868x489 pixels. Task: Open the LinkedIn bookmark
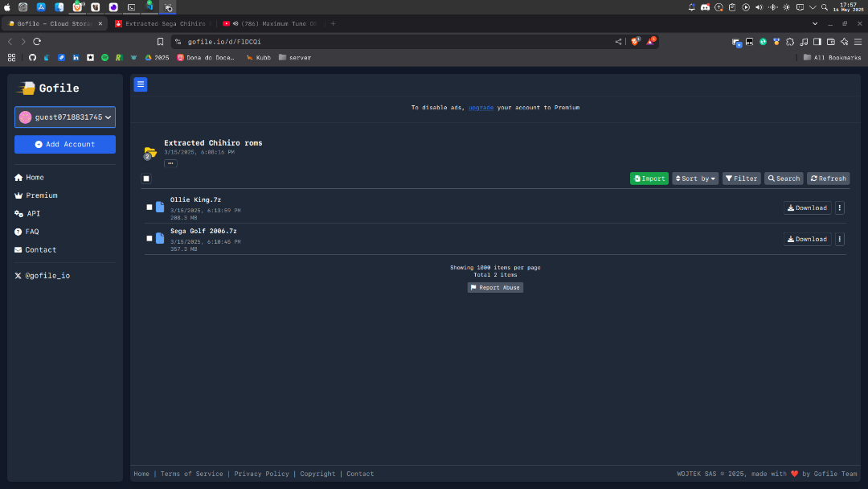coord(76,58)
